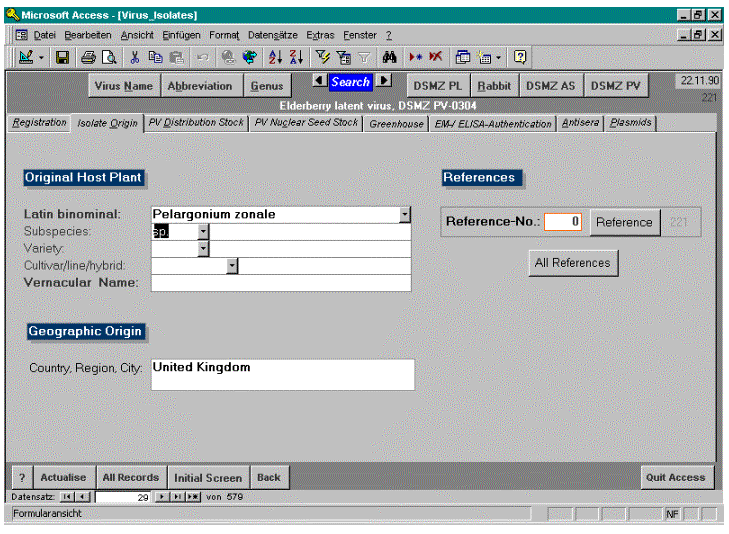
Task: Click the Help question mark toolbar icon
Action: tap(520, 58)
